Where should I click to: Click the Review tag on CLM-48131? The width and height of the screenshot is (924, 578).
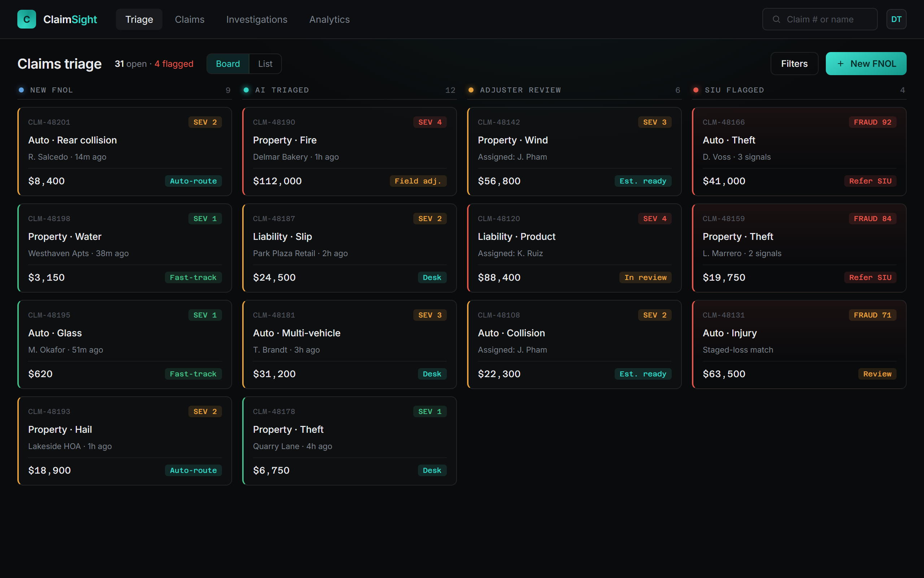point(877,374)
